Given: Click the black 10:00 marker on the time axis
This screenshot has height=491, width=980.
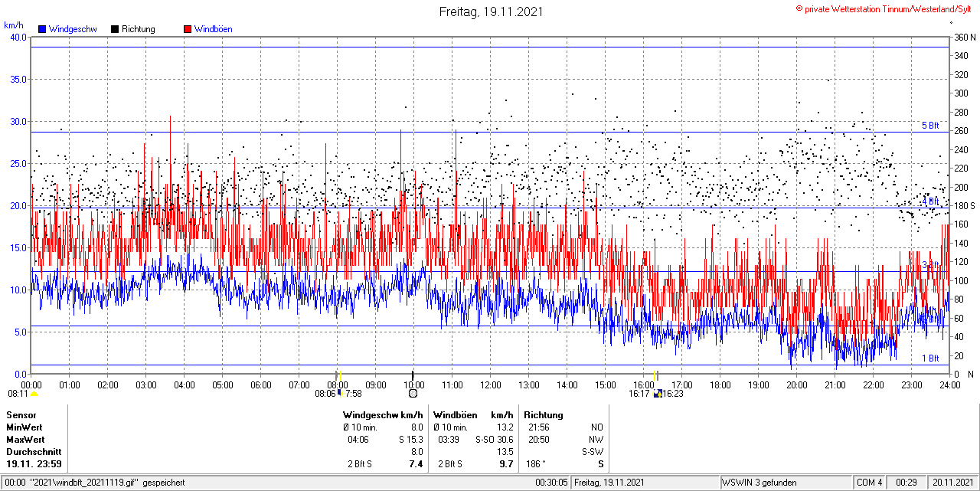Looking at the screenshot, I should (x=413, y=375).
